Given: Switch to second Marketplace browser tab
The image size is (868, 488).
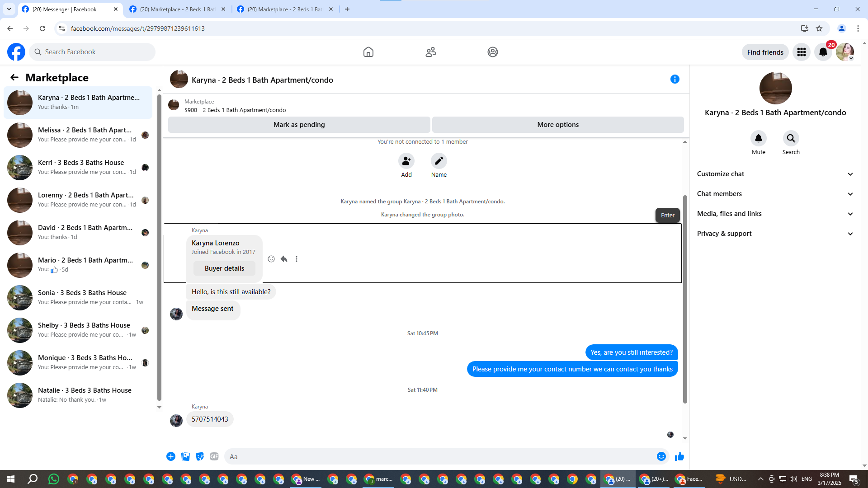Looking at the screenshot, I should click(x=177, y=9).
